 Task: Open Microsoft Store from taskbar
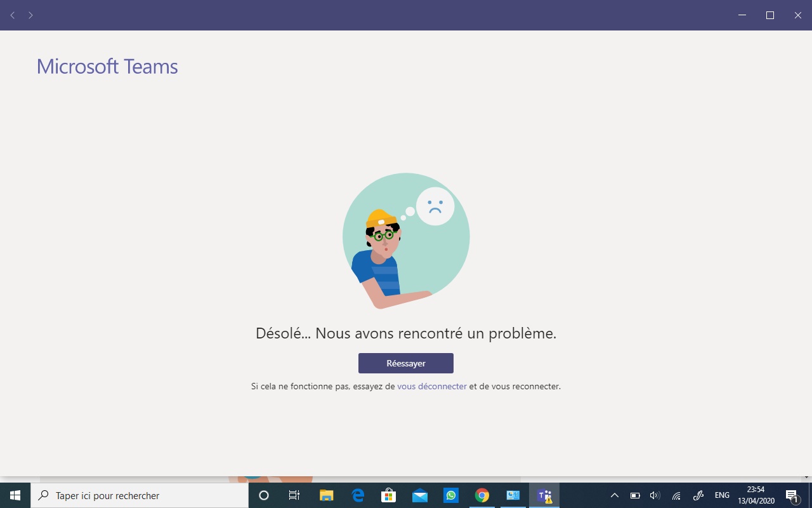pyautogui.click(x=388, y=495)
